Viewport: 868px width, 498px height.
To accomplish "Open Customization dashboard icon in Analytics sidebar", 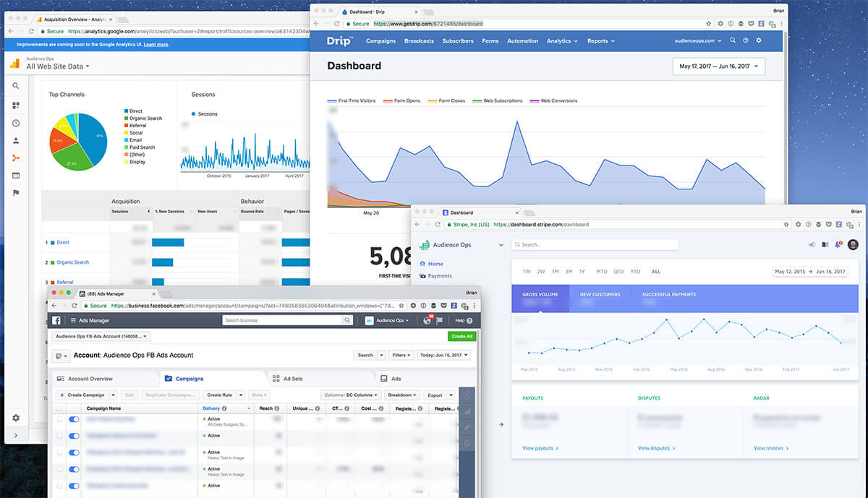I will 16,105.
